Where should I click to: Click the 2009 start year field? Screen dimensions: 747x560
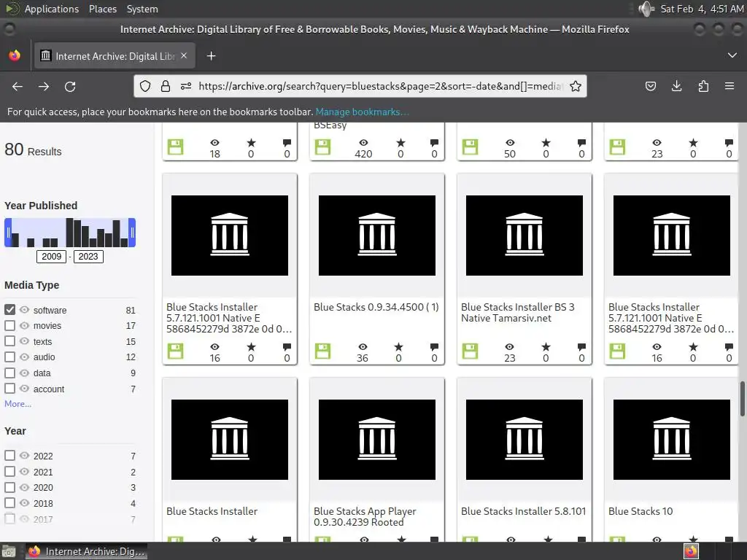pyautogui.click(x=52, y=256)
